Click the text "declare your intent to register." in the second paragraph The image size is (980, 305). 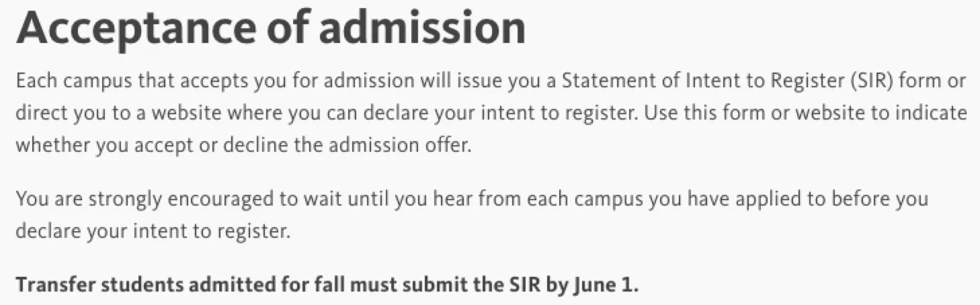(152, 232)
